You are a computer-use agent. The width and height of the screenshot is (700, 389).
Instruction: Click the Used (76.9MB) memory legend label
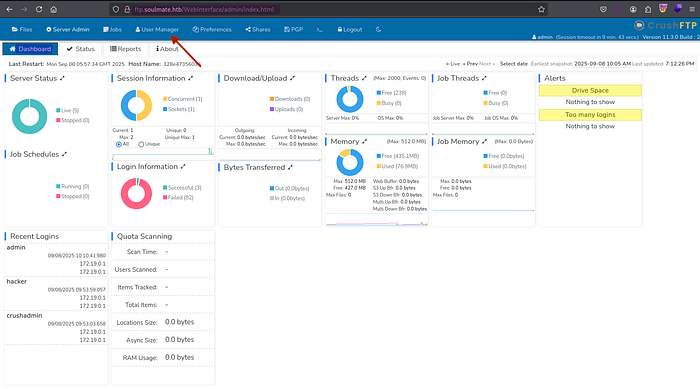[400, 166]
